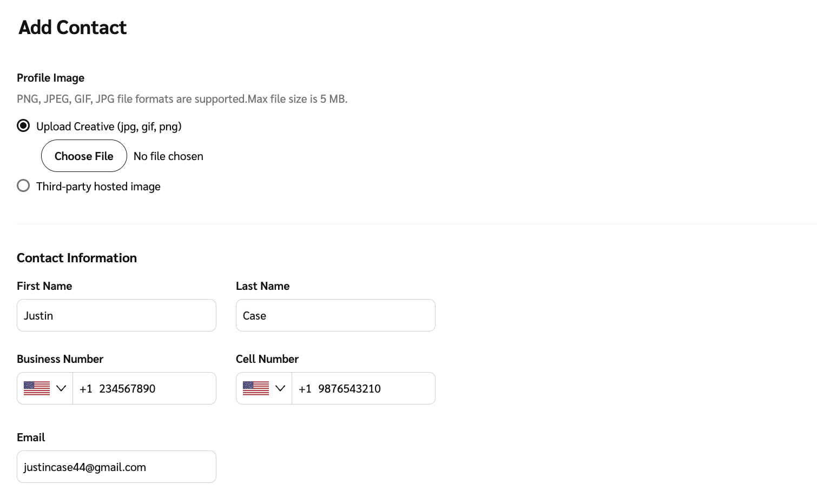Screen dimensions: 817x504
Task: Click the First Name label
Action: pyautogui.click(x=44, y=286)
